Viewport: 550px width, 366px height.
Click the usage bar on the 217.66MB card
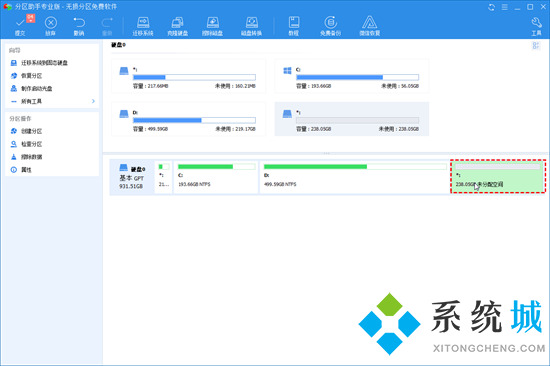tap(194, 77)
